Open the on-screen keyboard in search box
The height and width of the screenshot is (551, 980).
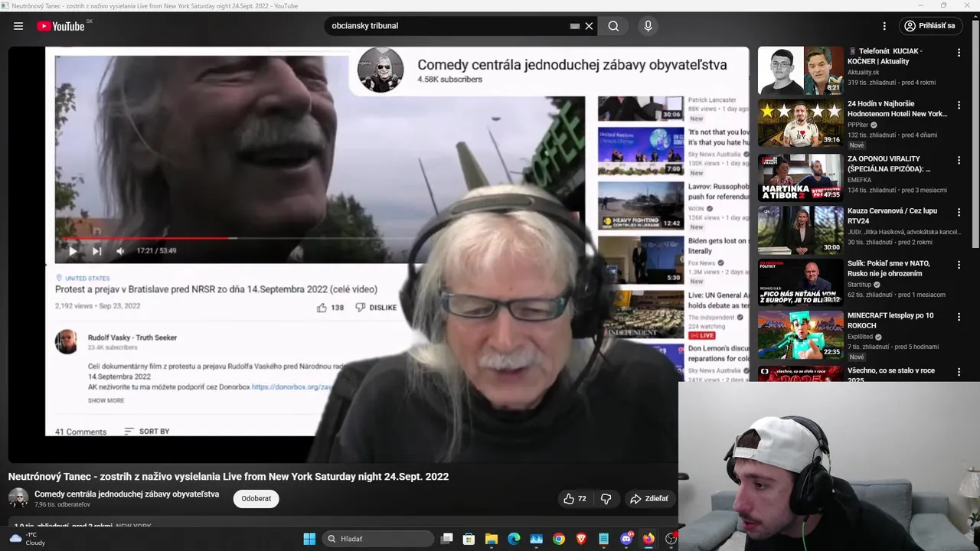(575, 26)
